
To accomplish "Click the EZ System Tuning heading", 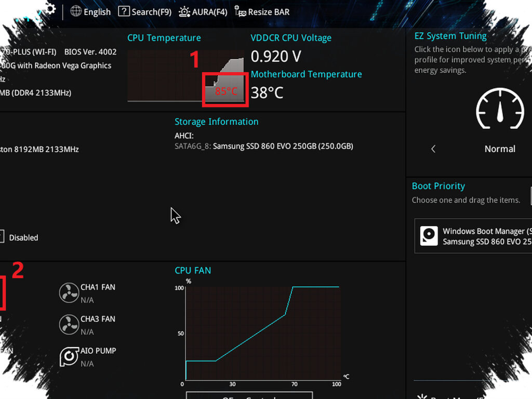I will click(x=450, y=36).
